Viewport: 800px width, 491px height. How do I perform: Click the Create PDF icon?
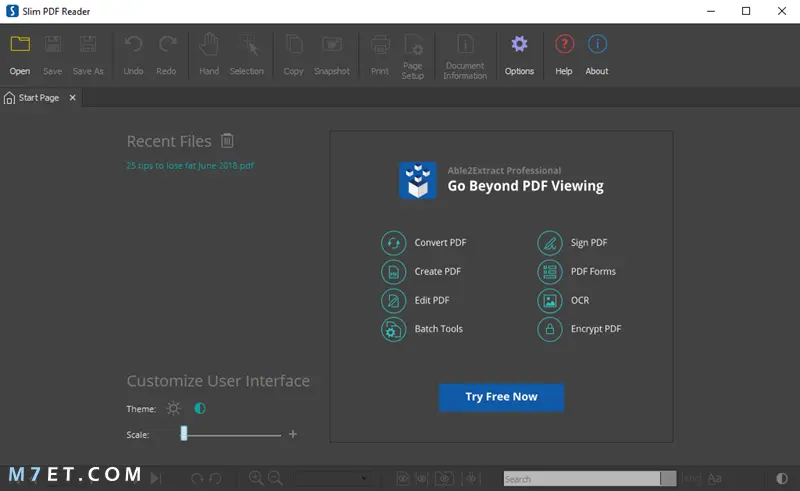393,272
